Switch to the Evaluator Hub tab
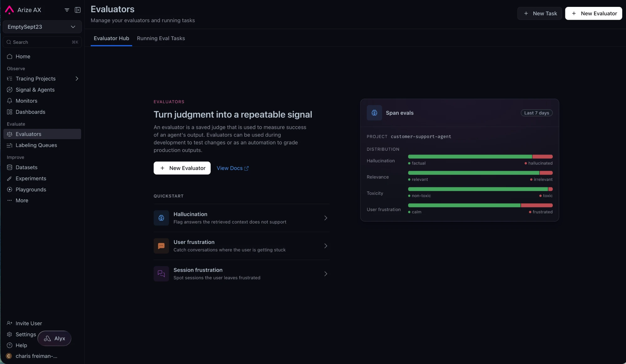 [x=111, y=38]
